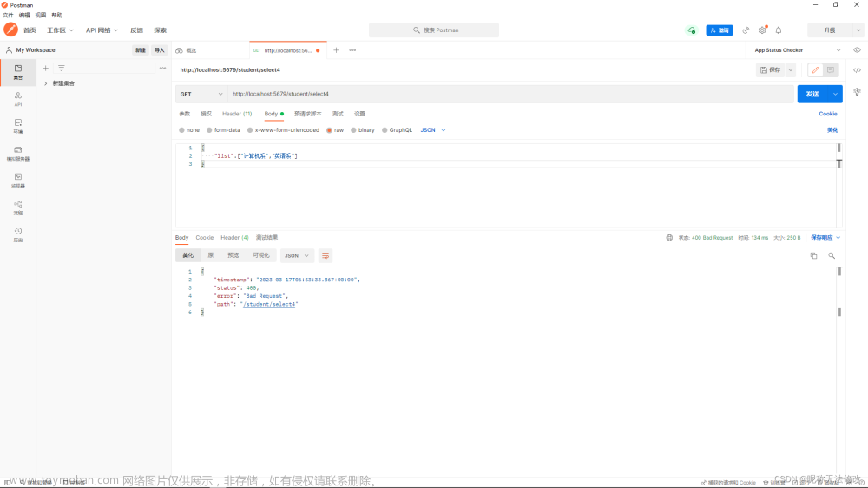Open the 工作区 workspaces dropdown
Image resolution: width=868 pixels, height=488 pixels.
pyautogui.click(x=60, y=30)
